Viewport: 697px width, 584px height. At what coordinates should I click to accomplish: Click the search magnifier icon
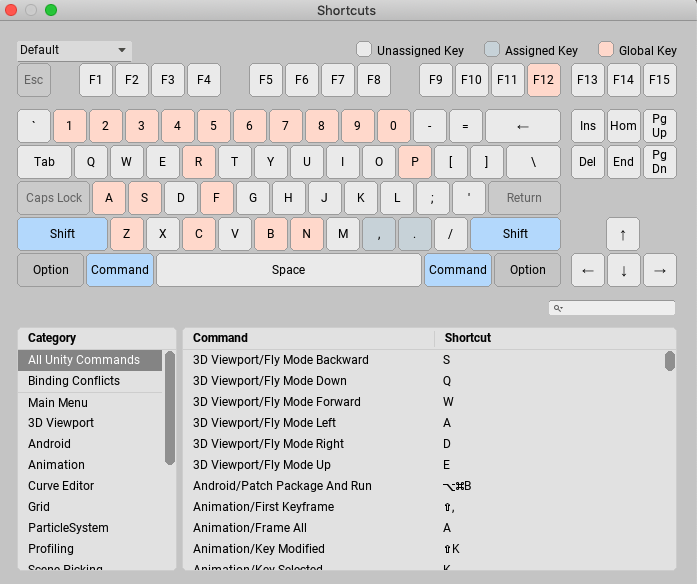[558, 309]
